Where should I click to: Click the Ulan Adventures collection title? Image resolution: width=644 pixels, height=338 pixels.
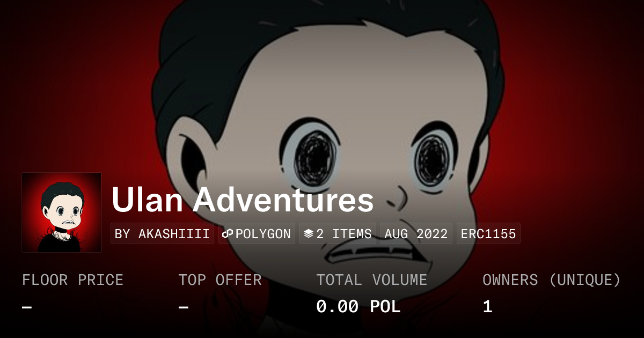pyautogui.click(x=243, y=200)
